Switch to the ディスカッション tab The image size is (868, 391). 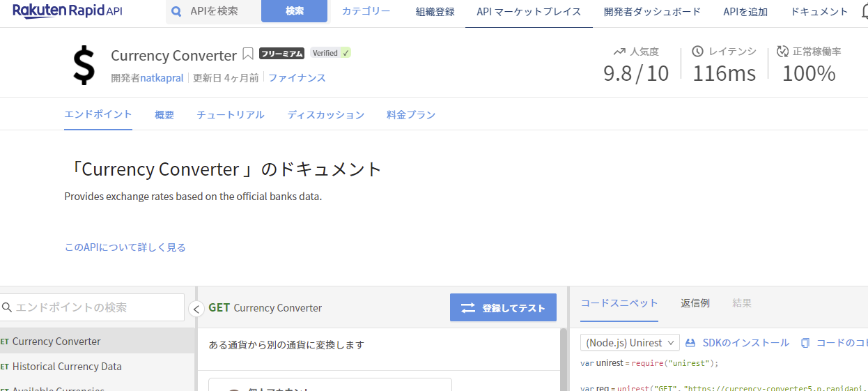(326, 115)
